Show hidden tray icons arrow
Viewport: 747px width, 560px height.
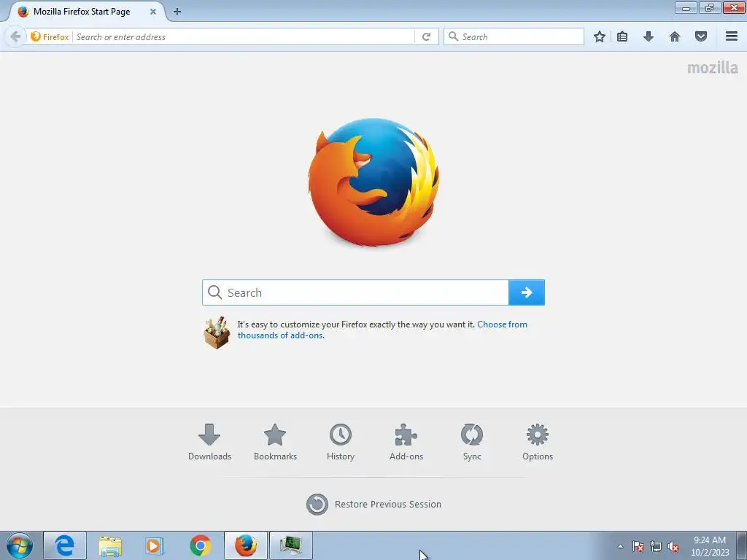click(x=620, y=546)
